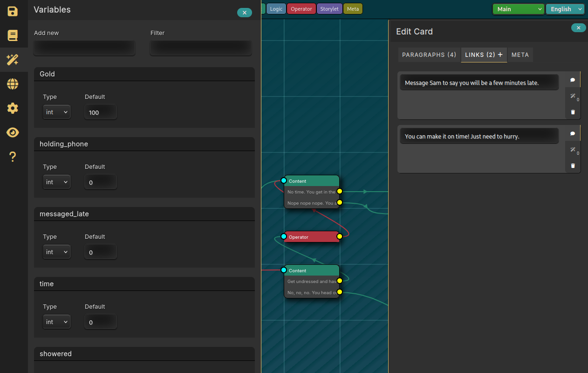
Task: Switch to the PARAGRAPHS (4) tab
Action: (429, 55)
